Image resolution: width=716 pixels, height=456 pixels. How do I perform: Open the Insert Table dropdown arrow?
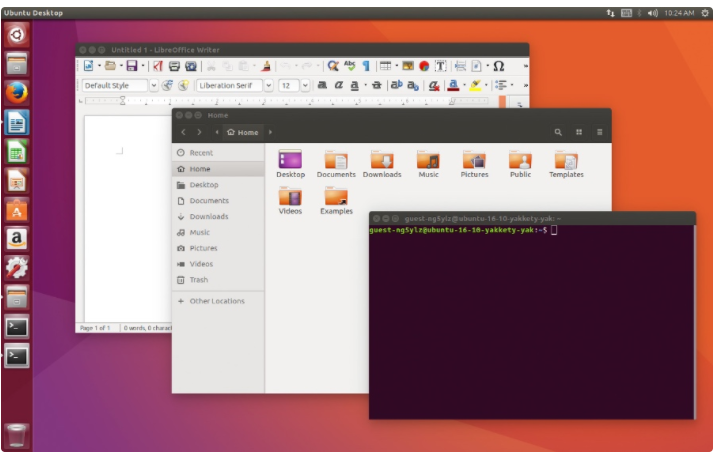(x=396, y=66)
